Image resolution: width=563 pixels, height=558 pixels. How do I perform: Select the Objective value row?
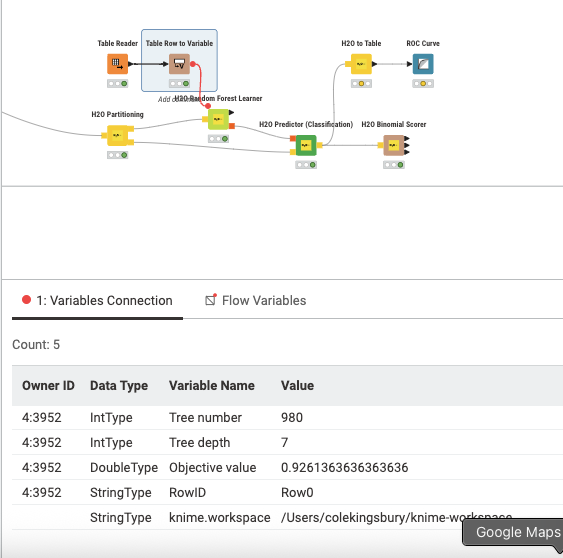pos(287,468)
